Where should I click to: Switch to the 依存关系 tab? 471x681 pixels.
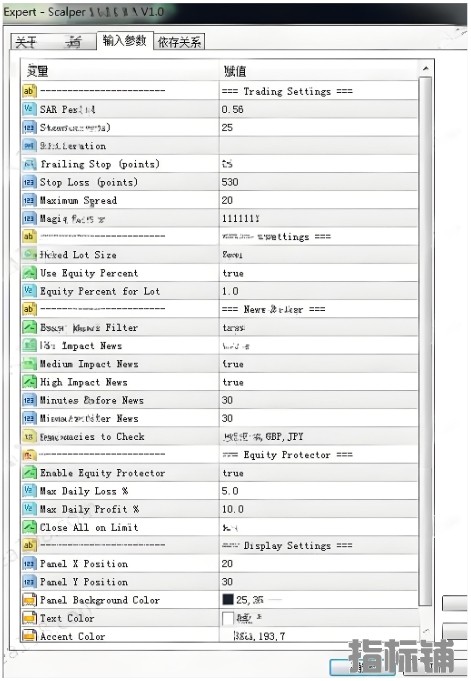click(x=179, y=42)
